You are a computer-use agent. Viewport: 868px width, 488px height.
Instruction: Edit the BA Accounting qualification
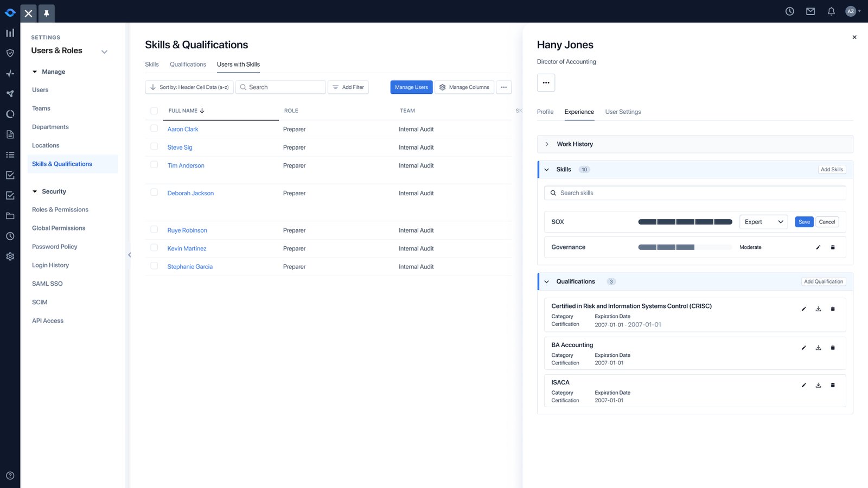click(x=804, y=348)
